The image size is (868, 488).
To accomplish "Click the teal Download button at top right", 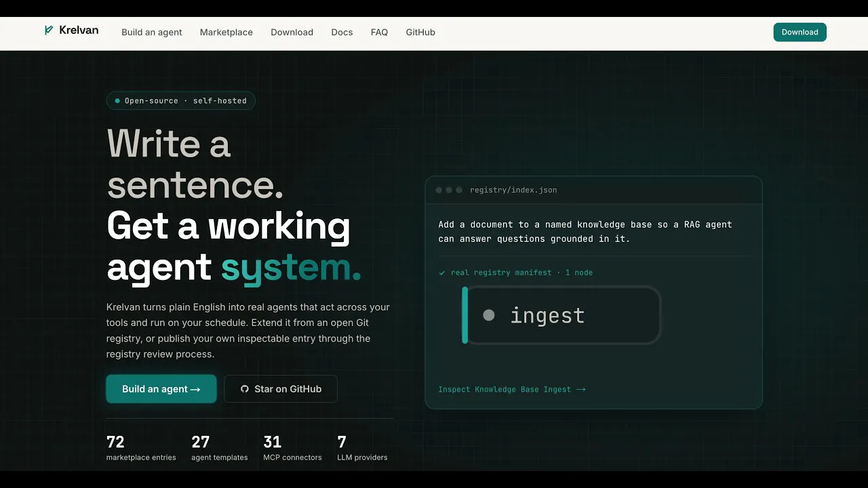I will pyautogui.click(x=800, y=32).
